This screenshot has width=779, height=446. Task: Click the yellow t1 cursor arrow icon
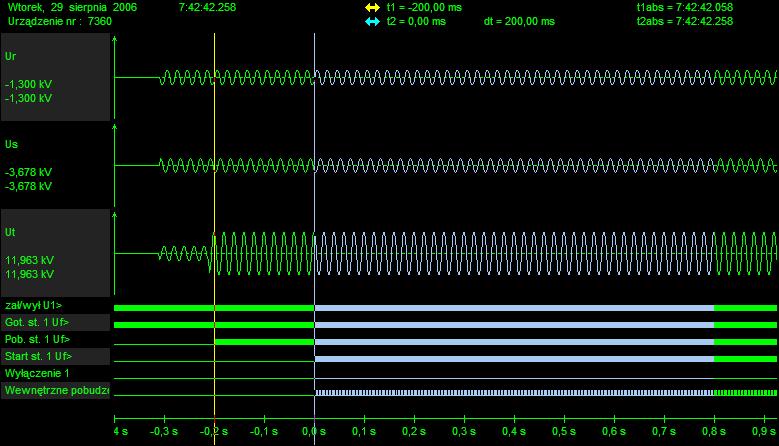click(372, 7)
